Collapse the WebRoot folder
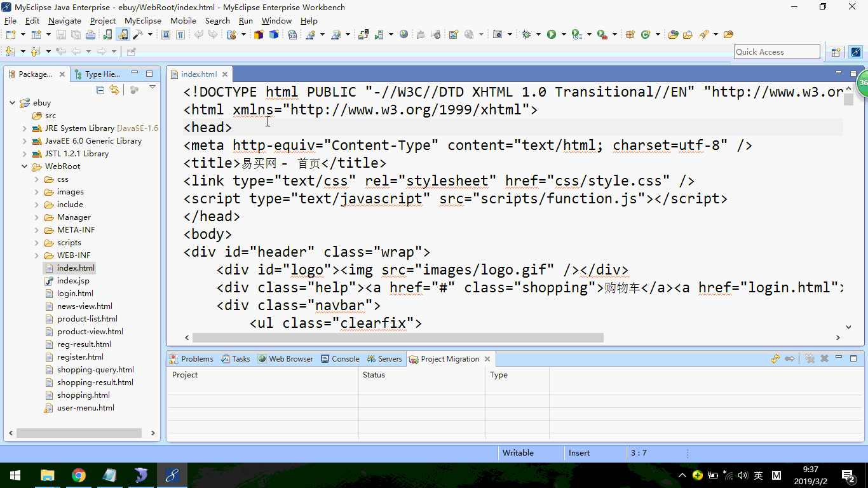This screenshot has height=488, width=868. click(x=24, y=166)
